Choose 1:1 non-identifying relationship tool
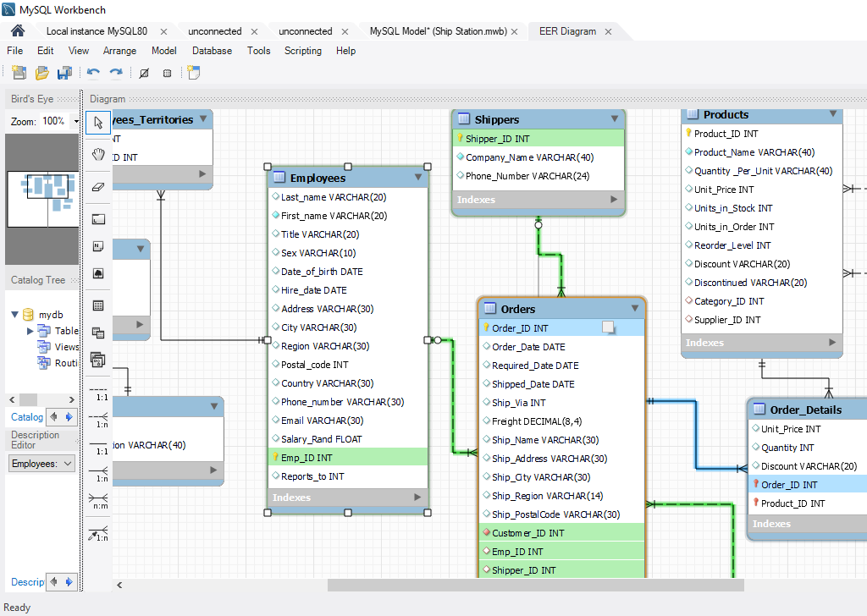The width and height of the screenshot is (867, 616). [99, 393]
